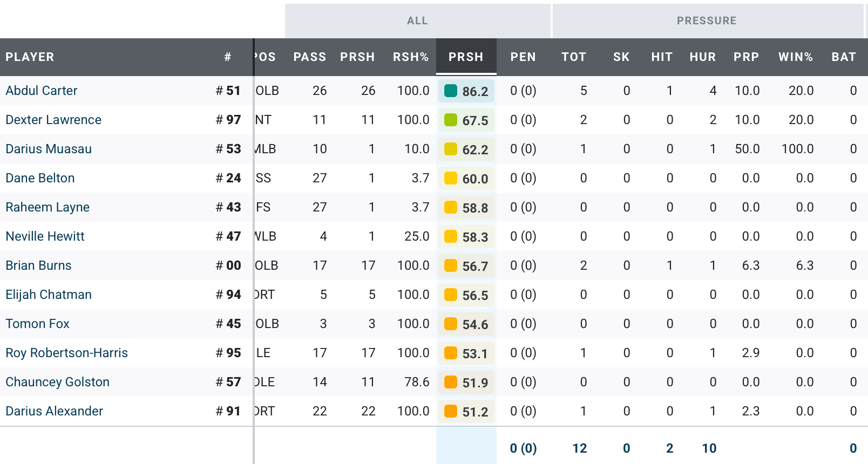Open Darius Alexander's player page
This screenshot has width=868, height=464.
coord(54,411)
